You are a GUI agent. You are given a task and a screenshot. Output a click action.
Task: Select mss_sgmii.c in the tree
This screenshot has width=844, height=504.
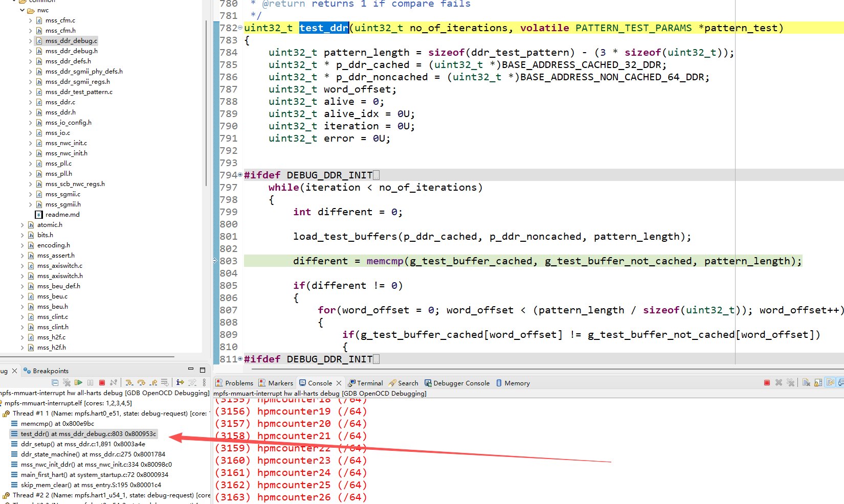tap(62, 194)
